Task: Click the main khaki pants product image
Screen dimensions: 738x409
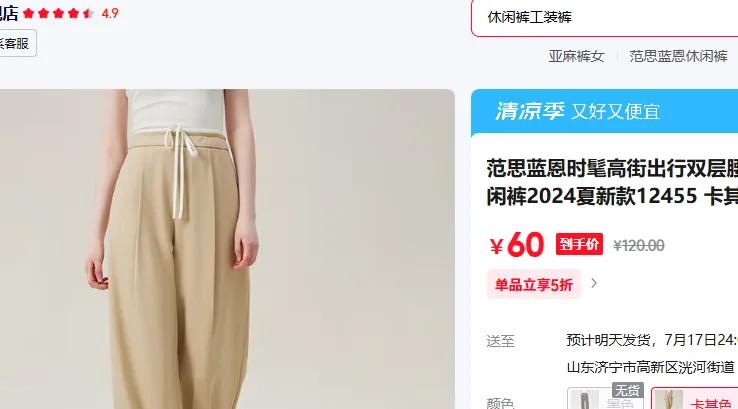Action: click(x=227, y=249)
